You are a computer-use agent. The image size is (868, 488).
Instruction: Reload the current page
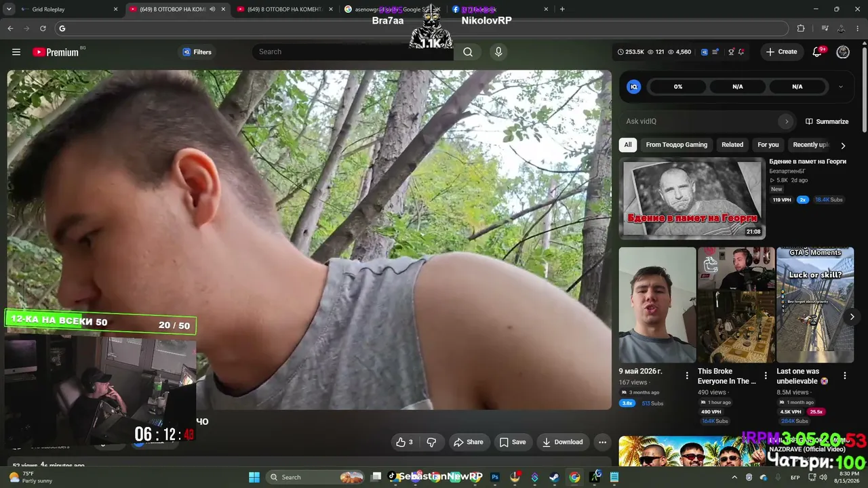(43, 28)
